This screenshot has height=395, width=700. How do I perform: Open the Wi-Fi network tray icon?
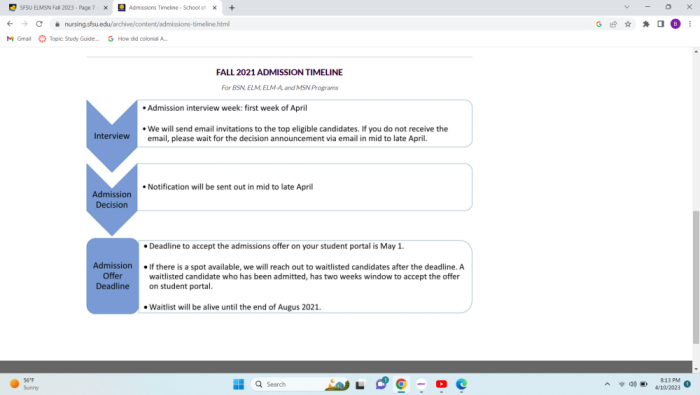(621, 384)
